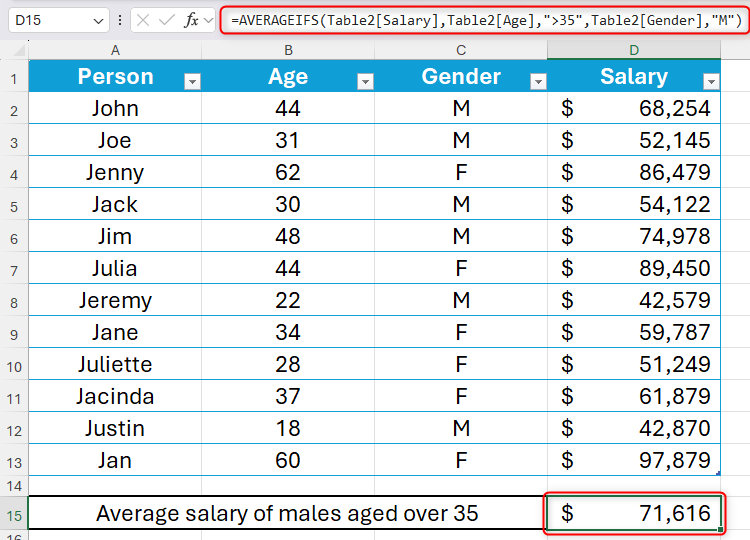This screenshot has height=540, width=750.
Task: Click the Person header cell
Action: pyautogui.click(x=115, y=76)
